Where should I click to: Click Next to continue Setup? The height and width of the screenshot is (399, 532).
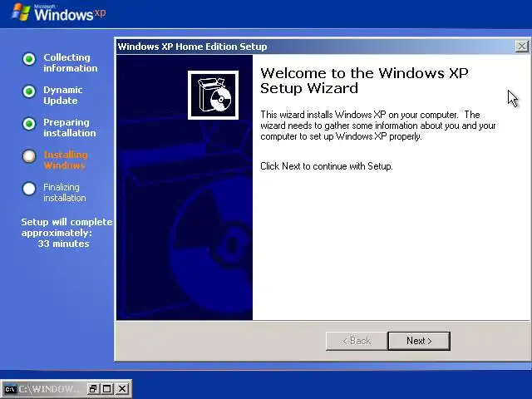click(419, 341)
